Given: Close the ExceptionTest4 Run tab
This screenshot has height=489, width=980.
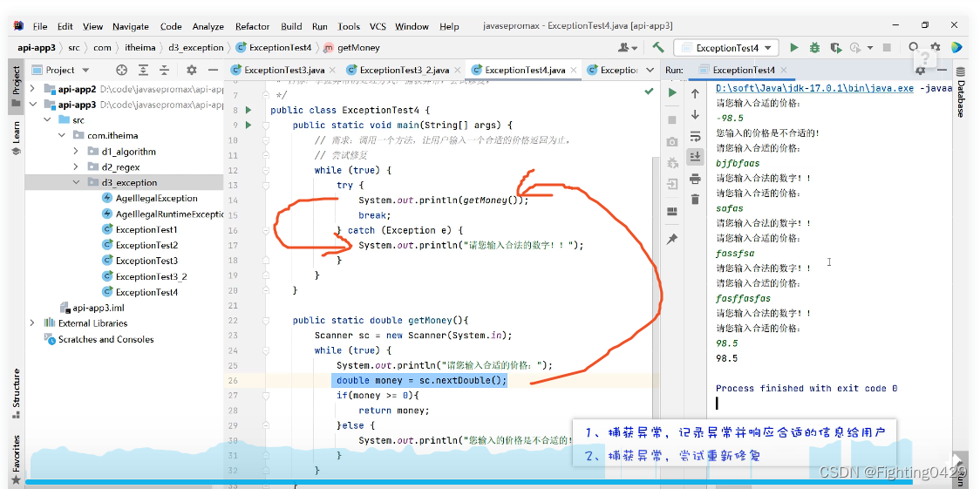Looking at the screenshot, I should tap(784, 70).
